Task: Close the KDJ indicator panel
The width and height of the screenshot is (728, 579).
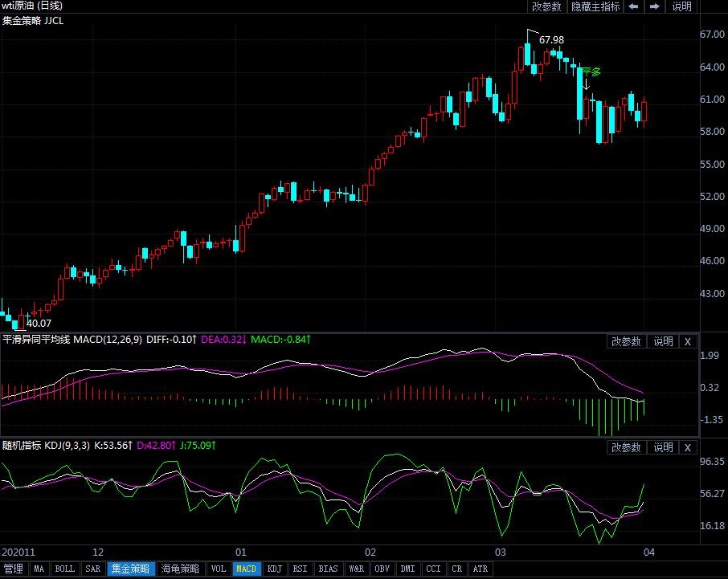Action: pyautogui.click(x=687, y=447)
